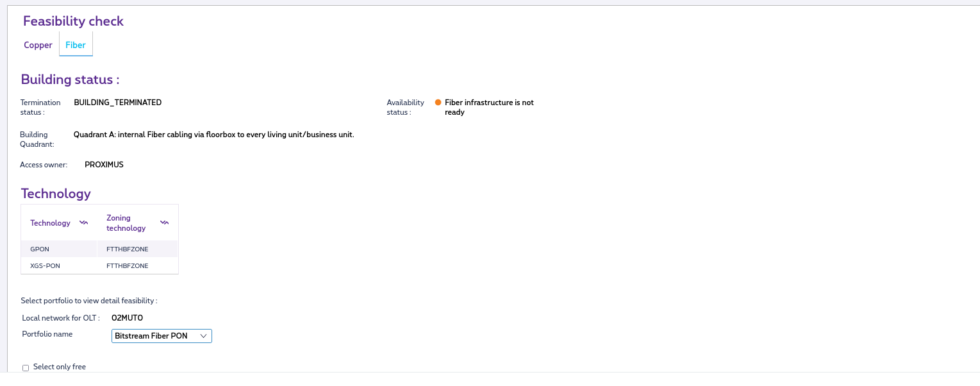980x386 pixels.
Task: Click the orange availability status indicator
Action: 438,102
